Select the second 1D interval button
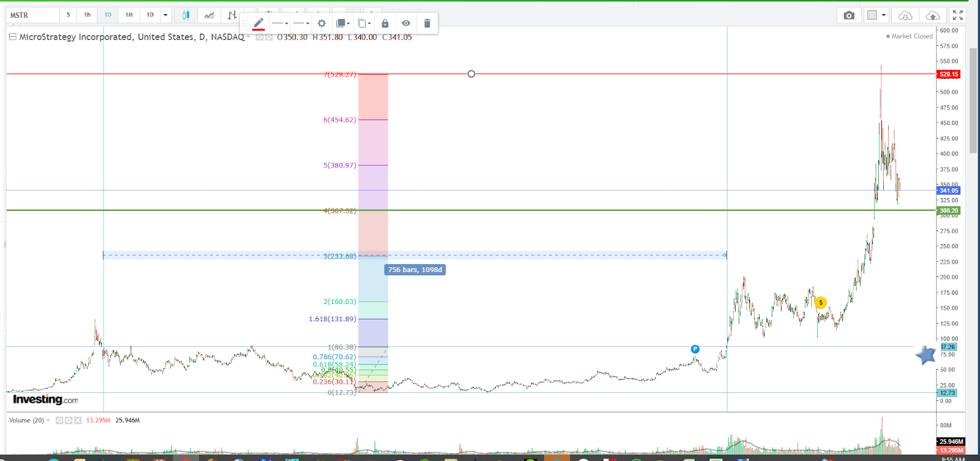The width and height of the screenshot is (980, 461). 150,15
